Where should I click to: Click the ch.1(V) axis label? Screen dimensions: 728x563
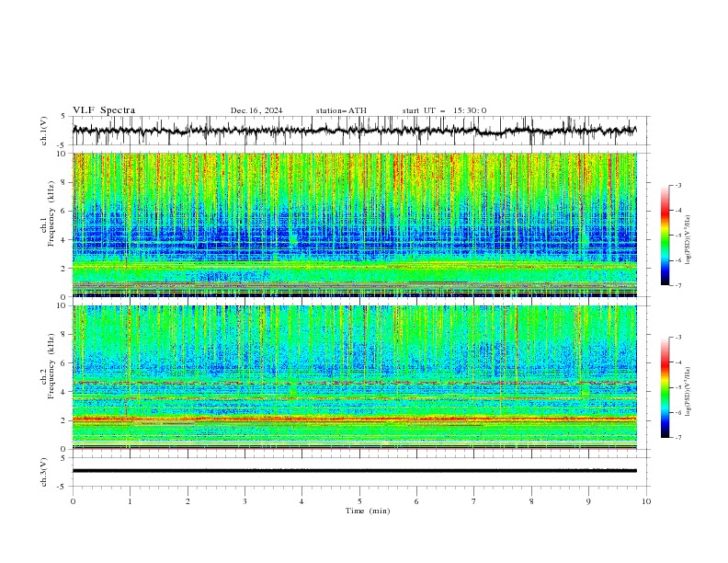[44, 131]
